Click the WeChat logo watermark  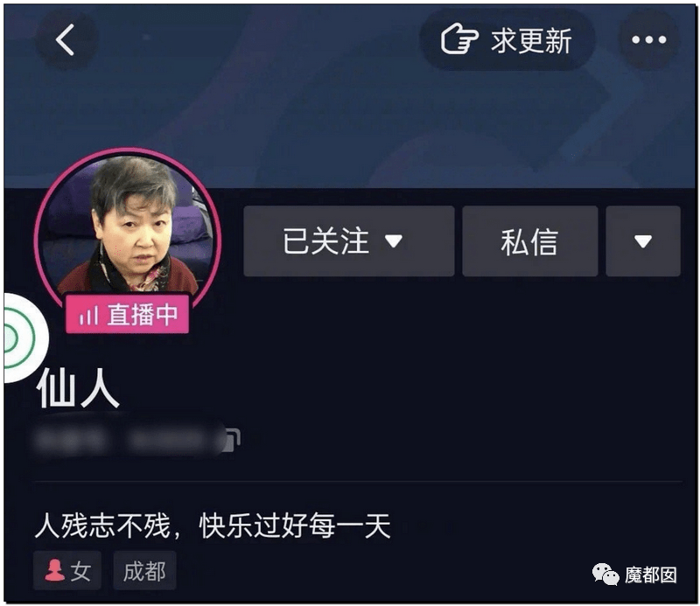click(x=605, y=575)
